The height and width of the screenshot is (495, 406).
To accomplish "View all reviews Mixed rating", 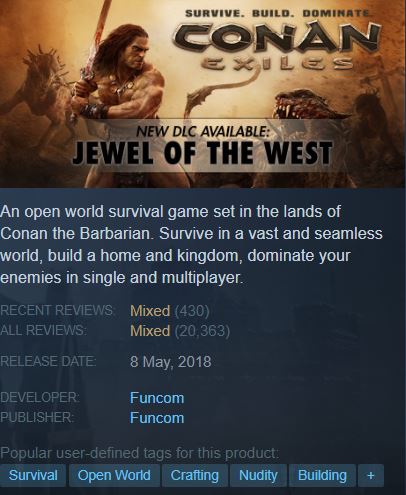I will 150,331.
